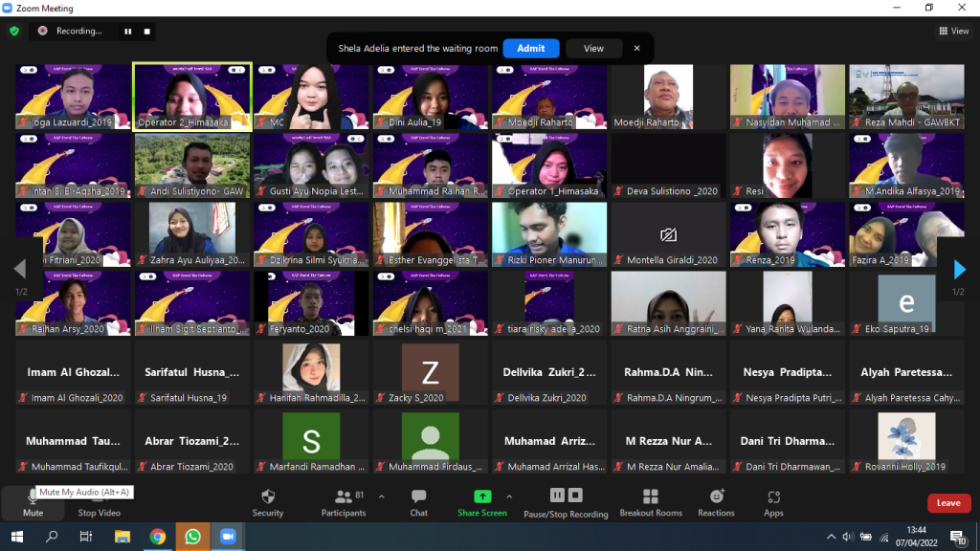
Task: Expand the Participants options arrow
Action: [x=382, y=496]
